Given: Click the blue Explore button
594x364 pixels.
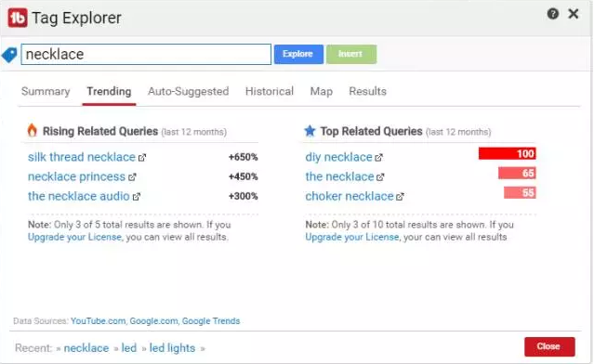Looking at the screenshot, I should (298, 54).
